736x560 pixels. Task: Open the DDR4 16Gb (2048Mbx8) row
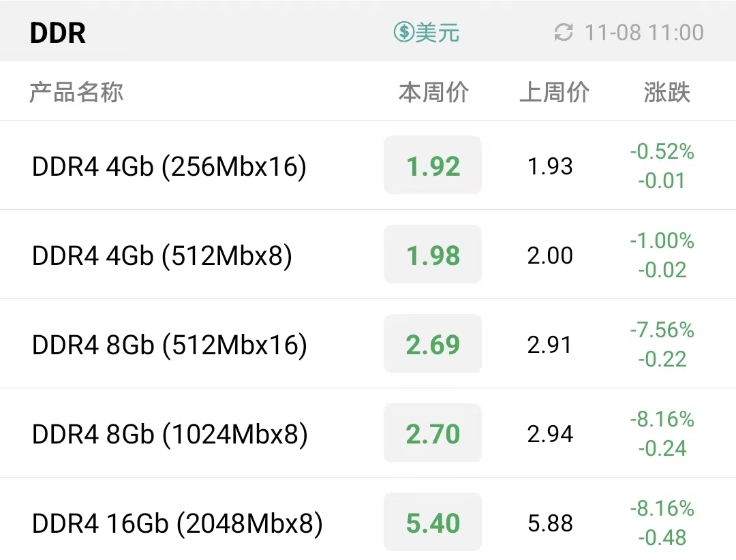click(368, 519)
